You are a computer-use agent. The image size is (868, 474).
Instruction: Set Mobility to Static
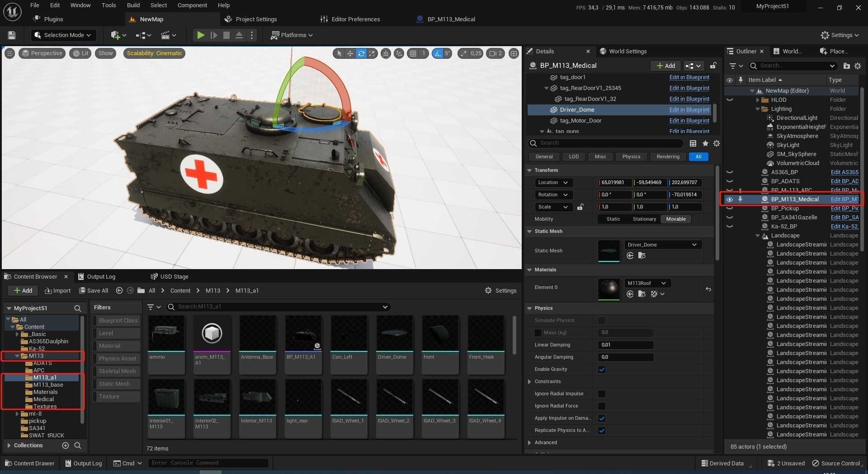pyautogui.click(x=613, y=219)
